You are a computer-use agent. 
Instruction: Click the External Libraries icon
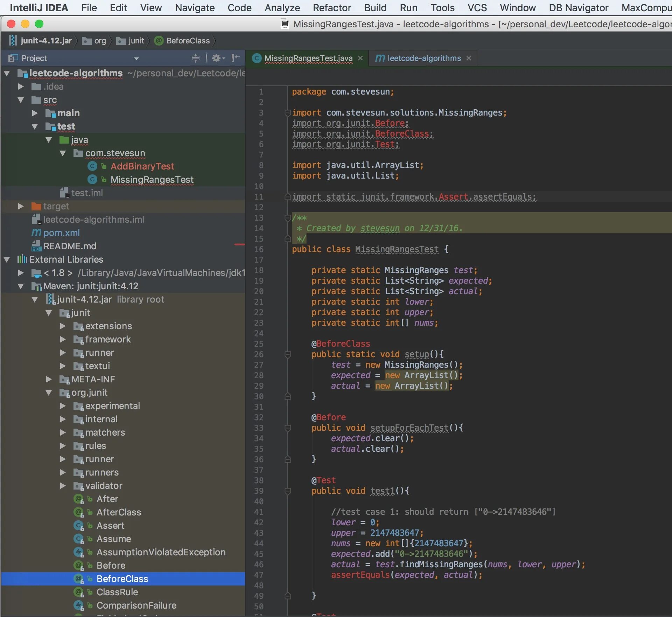22,259
